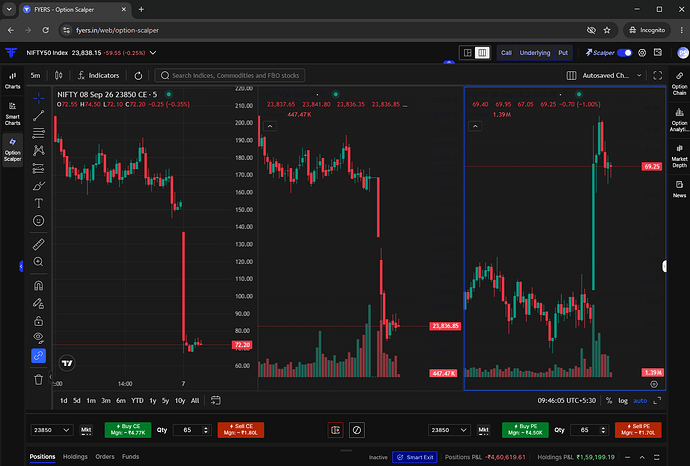Expand the Autosaved Chart layout dropdown
Image resolution: width=690 pixels, height=466 pixels.
(x=611, y=76)
